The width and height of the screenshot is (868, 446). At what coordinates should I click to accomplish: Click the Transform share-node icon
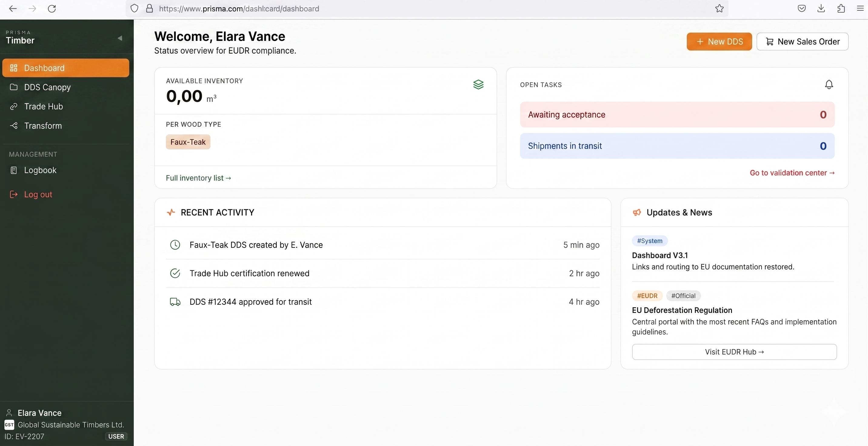coord(13,126)
